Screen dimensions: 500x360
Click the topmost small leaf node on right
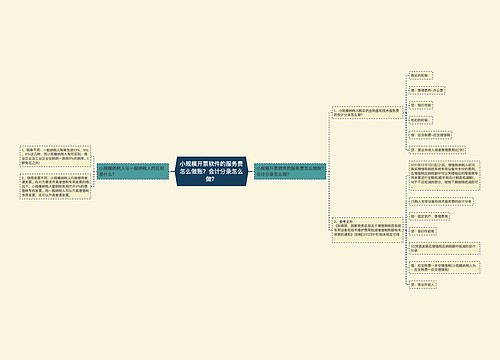click(421, 76)
